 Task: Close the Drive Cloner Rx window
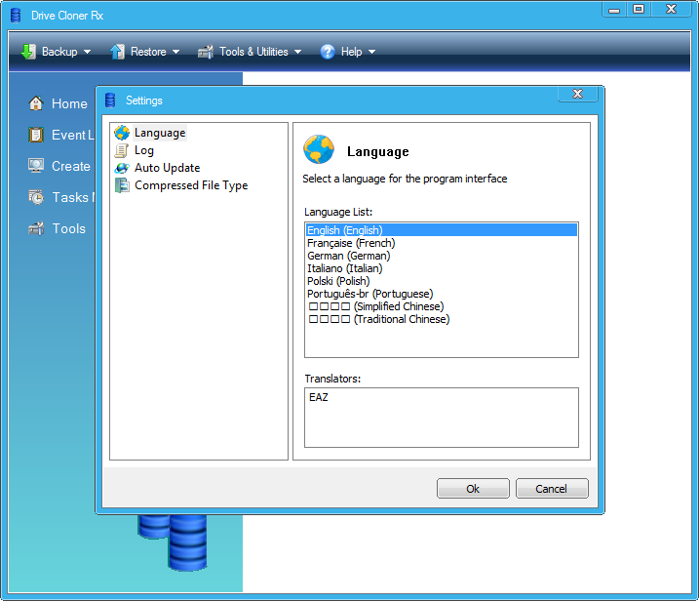point(671,10)
